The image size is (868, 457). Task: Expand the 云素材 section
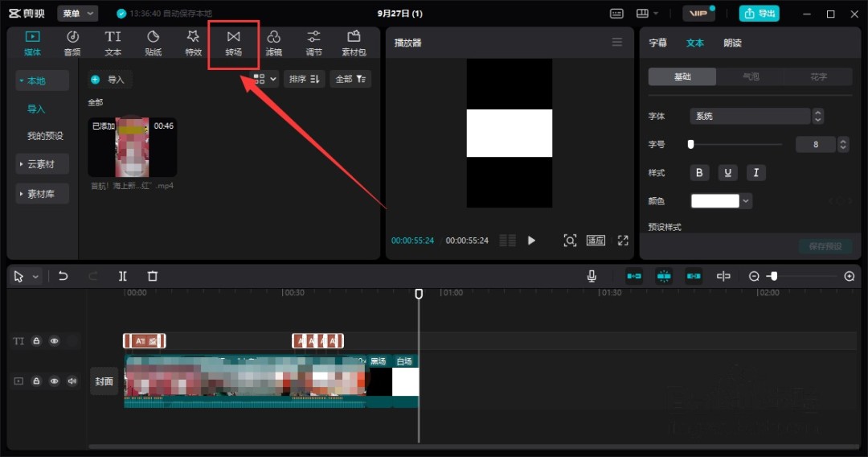click(42, 164)
